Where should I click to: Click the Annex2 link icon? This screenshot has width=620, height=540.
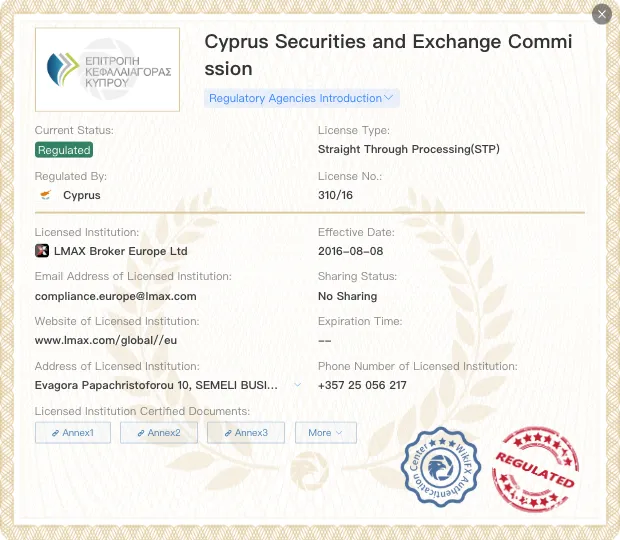click(x=141, y=433)
